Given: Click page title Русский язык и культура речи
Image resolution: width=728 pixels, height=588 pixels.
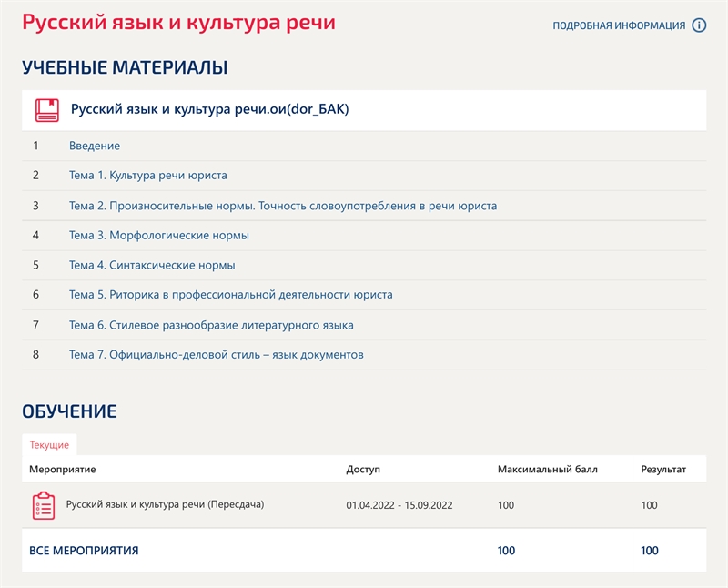Looking at the screenshot, I should click(178, 22).
